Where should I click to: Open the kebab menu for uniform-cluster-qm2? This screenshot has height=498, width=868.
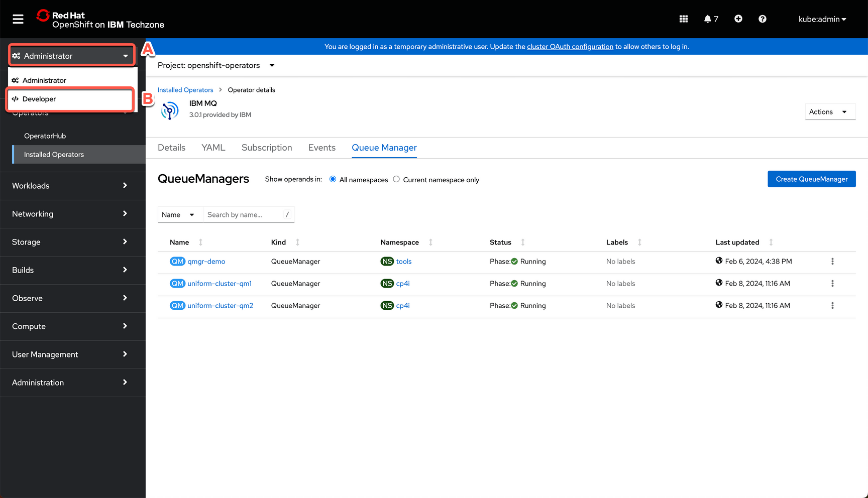832,305
